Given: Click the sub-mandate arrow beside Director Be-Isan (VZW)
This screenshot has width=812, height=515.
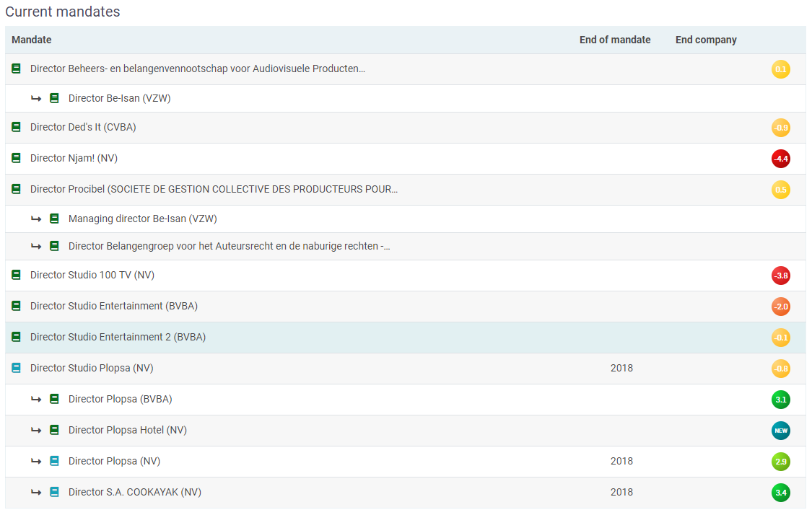Looking at the screenshot, I should [x=36, y=98].
